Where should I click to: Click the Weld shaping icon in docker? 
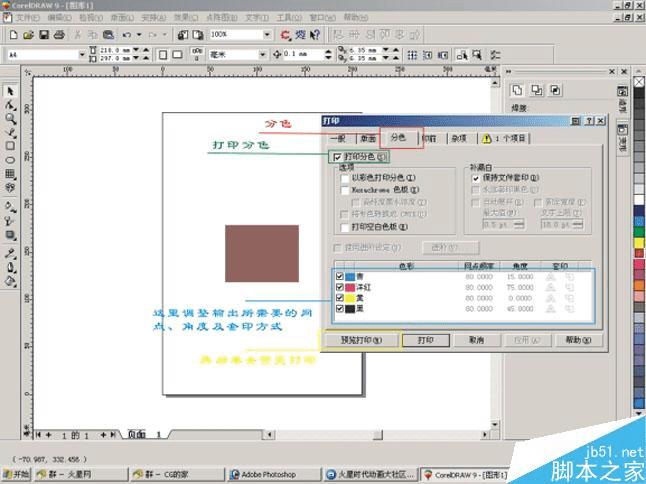517,90
